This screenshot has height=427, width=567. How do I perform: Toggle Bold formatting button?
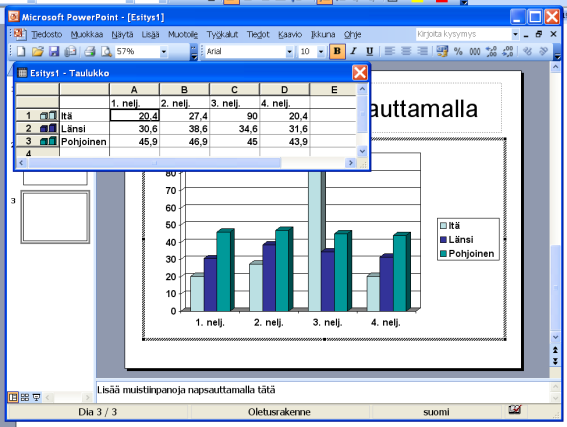(x=337, y=51)
